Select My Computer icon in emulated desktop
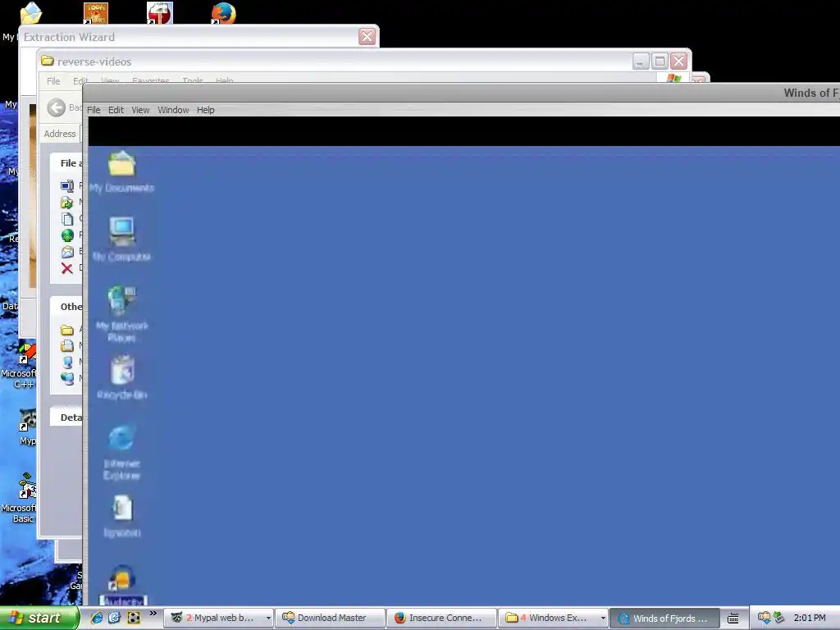Image resolution: width=840 pixels, height=630 pixels. coord(121,239)
